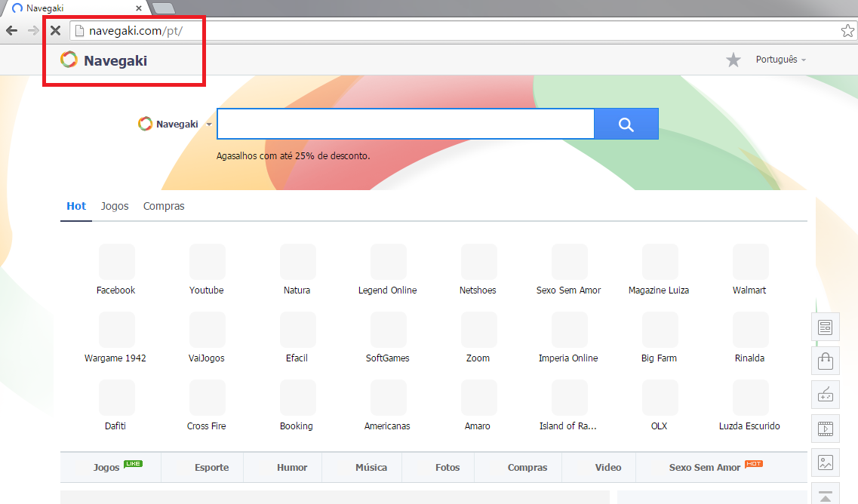Open the video film sidebar icon

pos(826,429)
